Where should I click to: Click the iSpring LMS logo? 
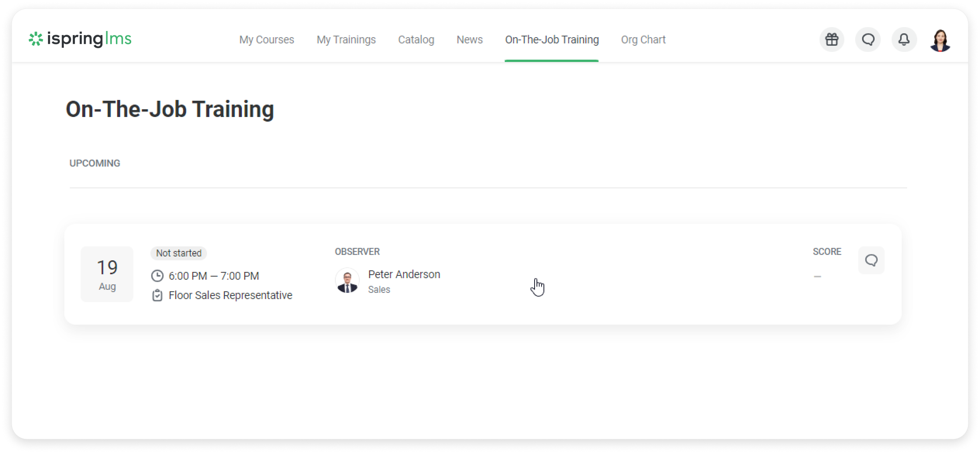(x=80, y=39)
